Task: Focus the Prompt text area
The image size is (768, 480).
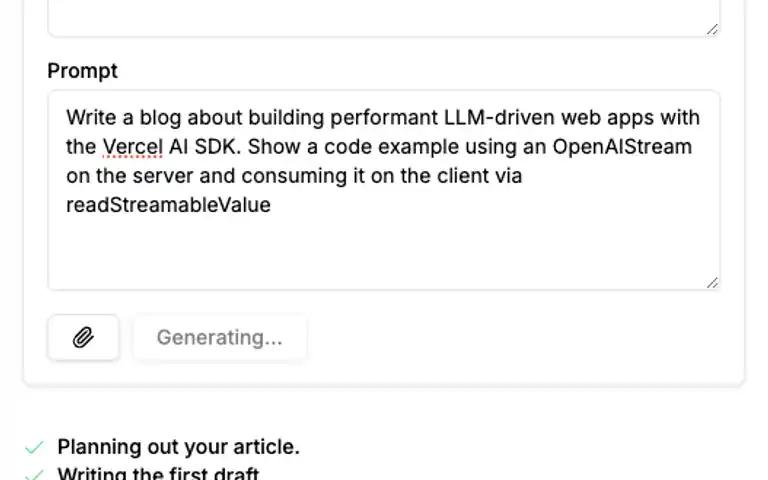Action: pos(384,190)
